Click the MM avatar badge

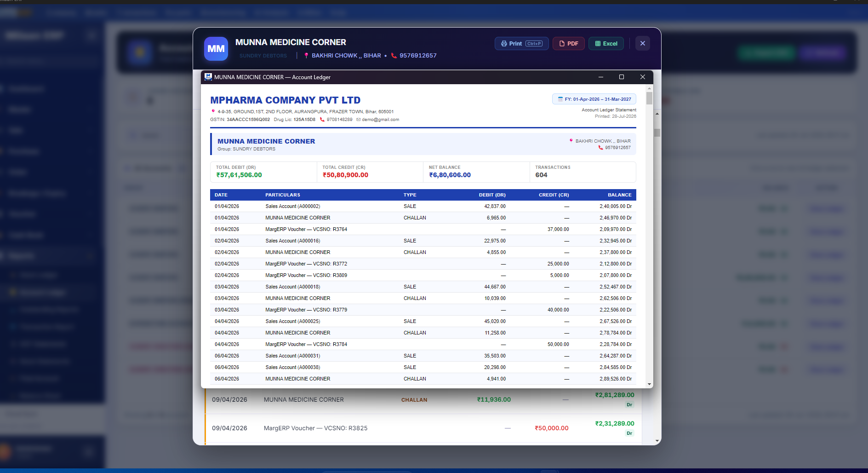(x=216, y=49)
